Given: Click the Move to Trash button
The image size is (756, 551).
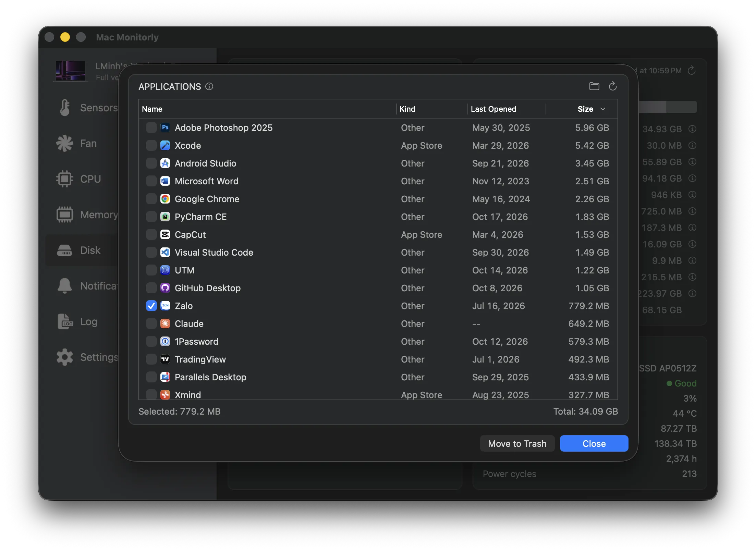Looking at the screenshot, I should point(517,443).
